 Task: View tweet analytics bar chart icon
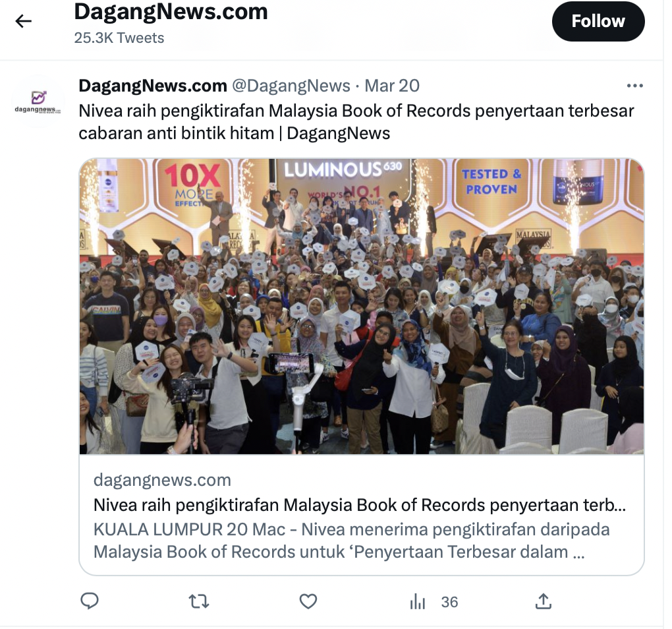[x=418, y=601]
